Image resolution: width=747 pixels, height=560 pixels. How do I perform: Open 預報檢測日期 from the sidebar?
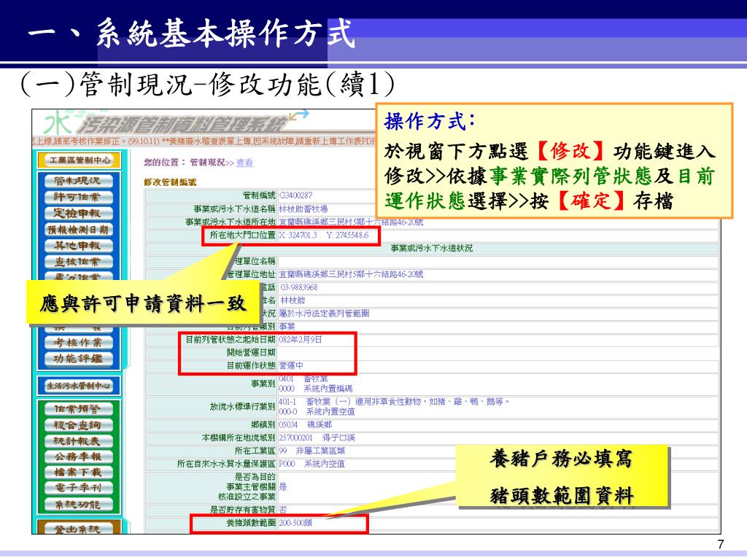click(79, 230)
